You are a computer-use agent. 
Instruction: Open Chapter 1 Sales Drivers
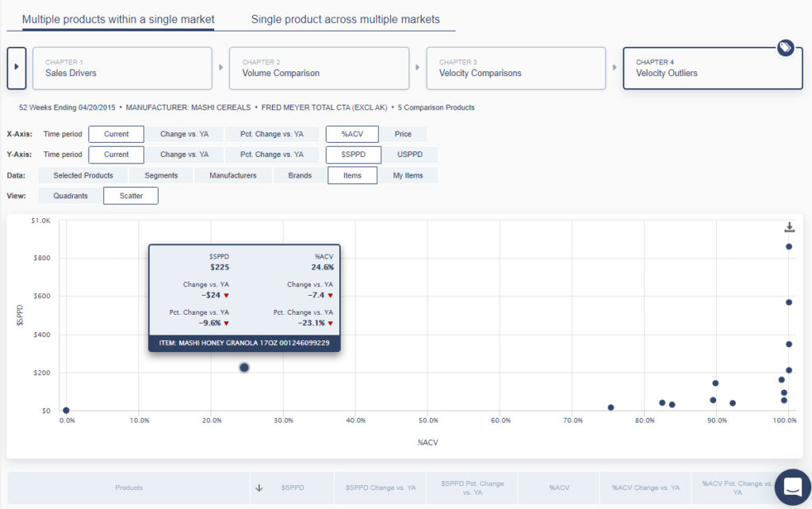point(122,68)
